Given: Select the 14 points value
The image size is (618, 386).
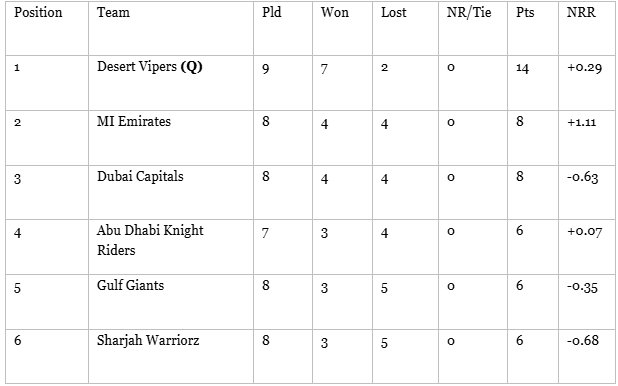Looking at the screenshot, I should click(x=522, y=68).
